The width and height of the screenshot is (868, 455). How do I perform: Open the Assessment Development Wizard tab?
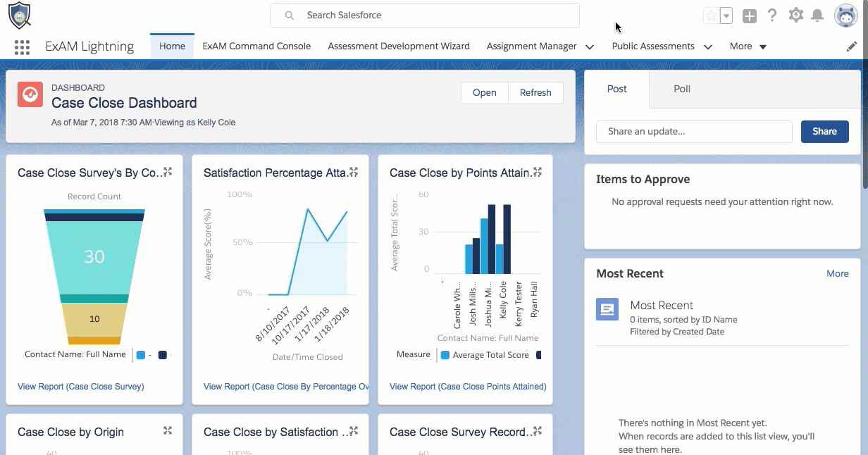click(x=399, y=46)
